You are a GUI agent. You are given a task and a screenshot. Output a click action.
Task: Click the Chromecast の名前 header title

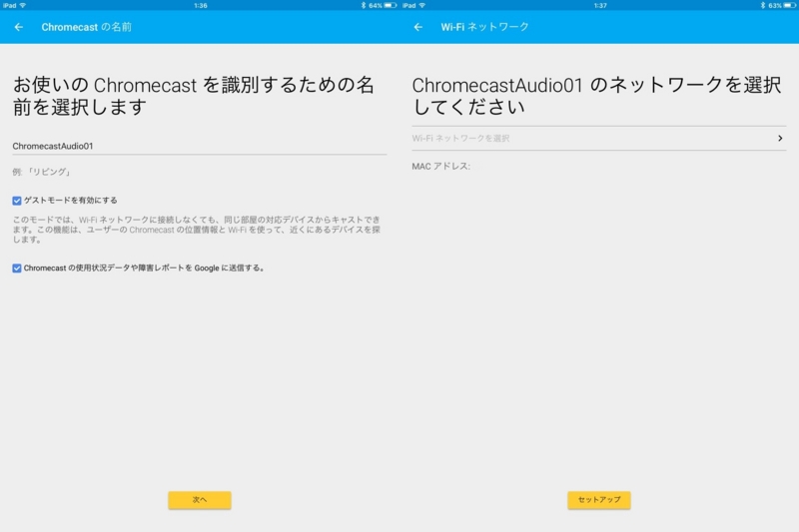pyautogui.click(x=86, y=27)
